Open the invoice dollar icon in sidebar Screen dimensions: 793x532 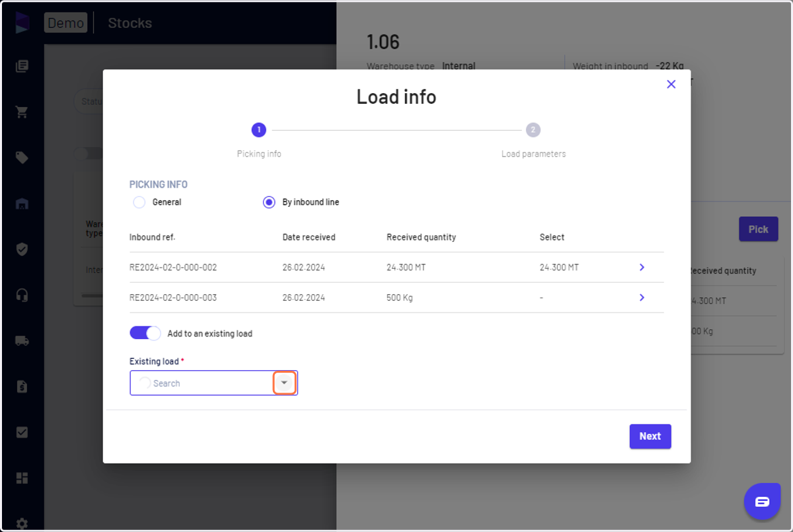click(x=22, y=387)
